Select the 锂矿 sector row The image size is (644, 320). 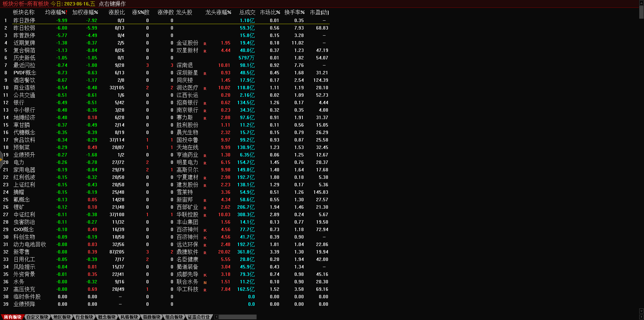click(19, 207)
